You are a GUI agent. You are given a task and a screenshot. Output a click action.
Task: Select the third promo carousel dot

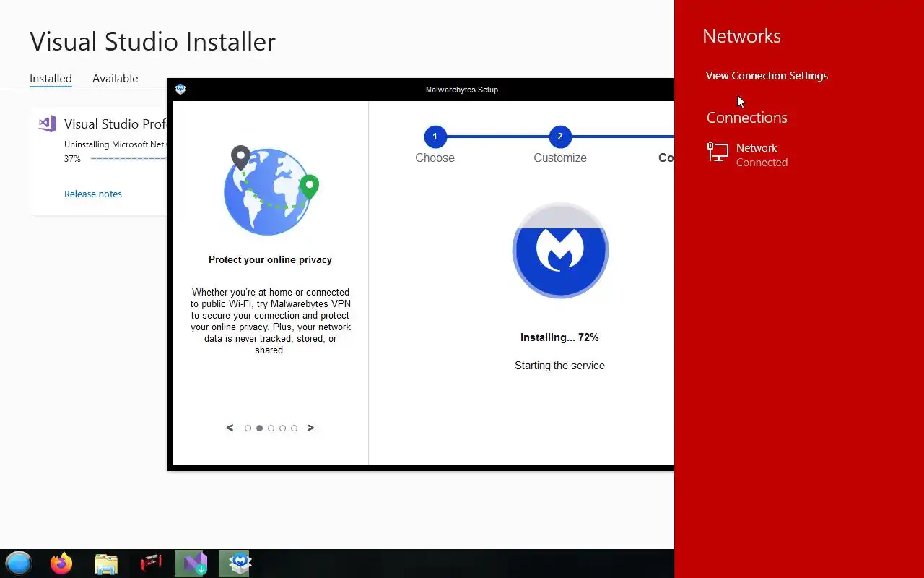pyautogui.click(x=271, y=428)
